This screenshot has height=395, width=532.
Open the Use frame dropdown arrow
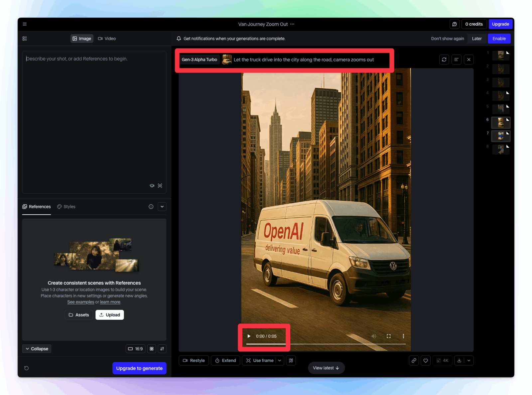click(x=280, y=360)
